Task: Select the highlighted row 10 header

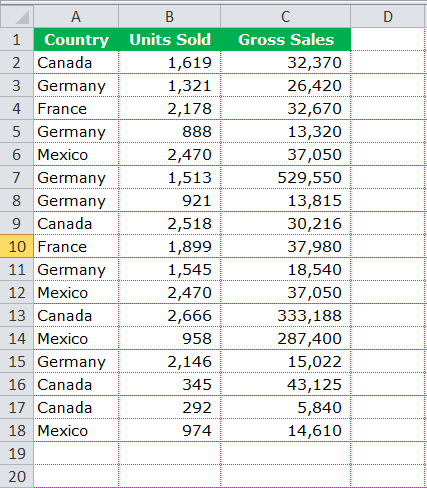Action: click(17, 246)
